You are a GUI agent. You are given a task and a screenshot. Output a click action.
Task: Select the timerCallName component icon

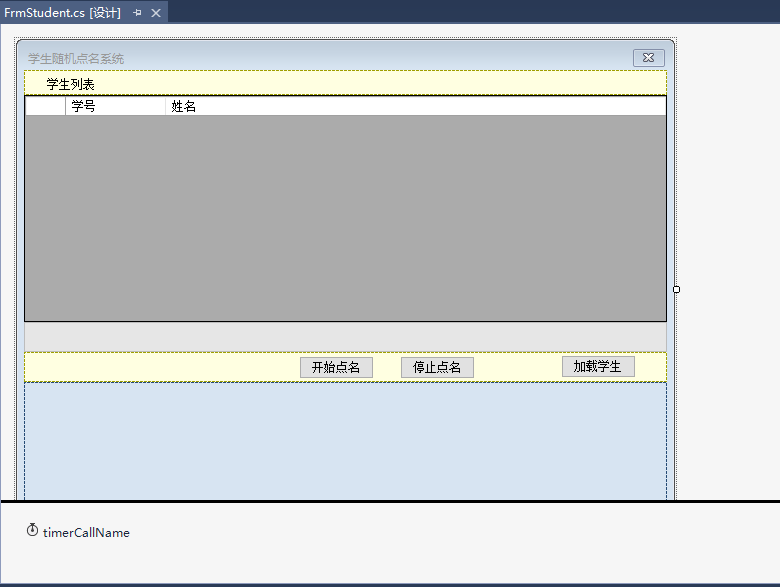point(32,530)
